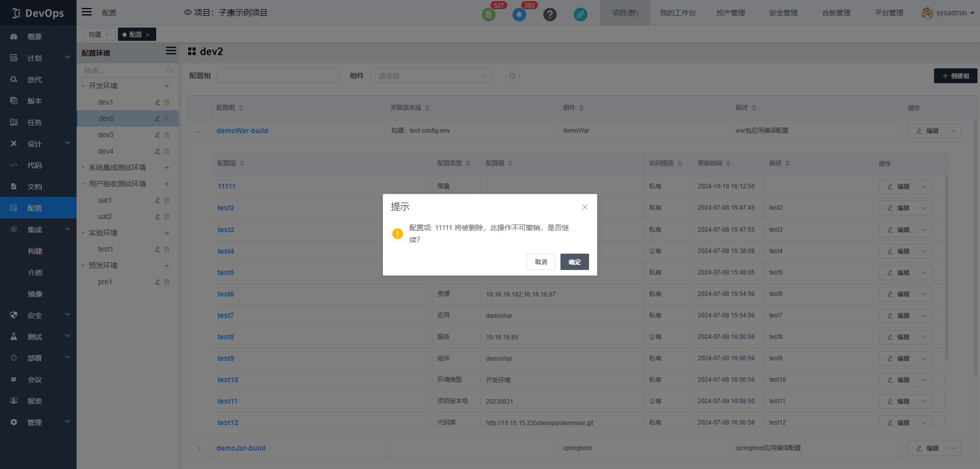Click the edit pencil icon for uat1
980x469 pixels.
158,201
